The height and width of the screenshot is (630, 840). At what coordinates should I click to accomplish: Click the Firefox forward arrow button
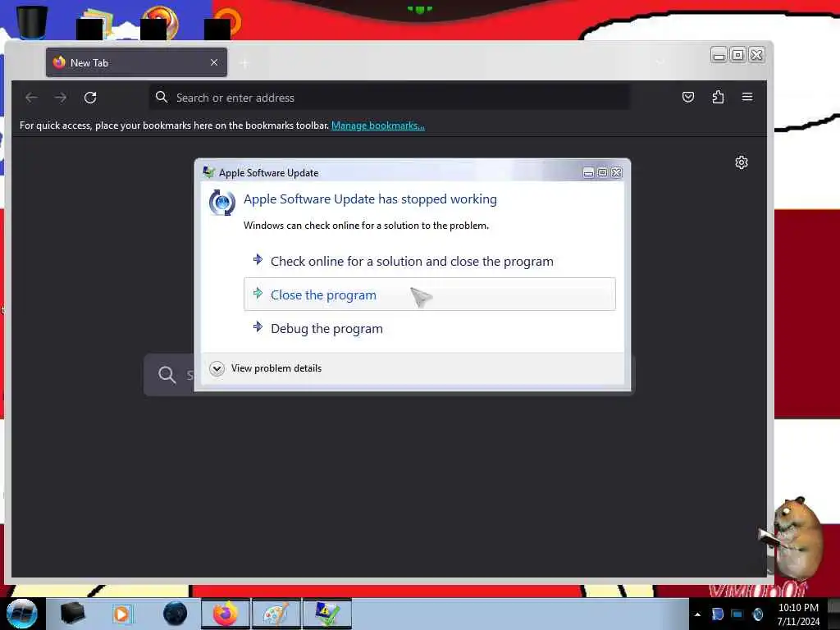(61, 98)
